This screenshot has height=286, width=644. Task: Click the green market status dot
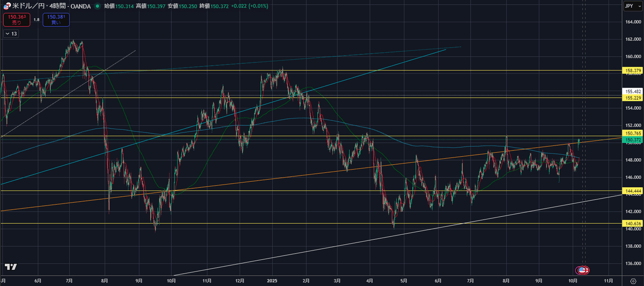(97, 6)
